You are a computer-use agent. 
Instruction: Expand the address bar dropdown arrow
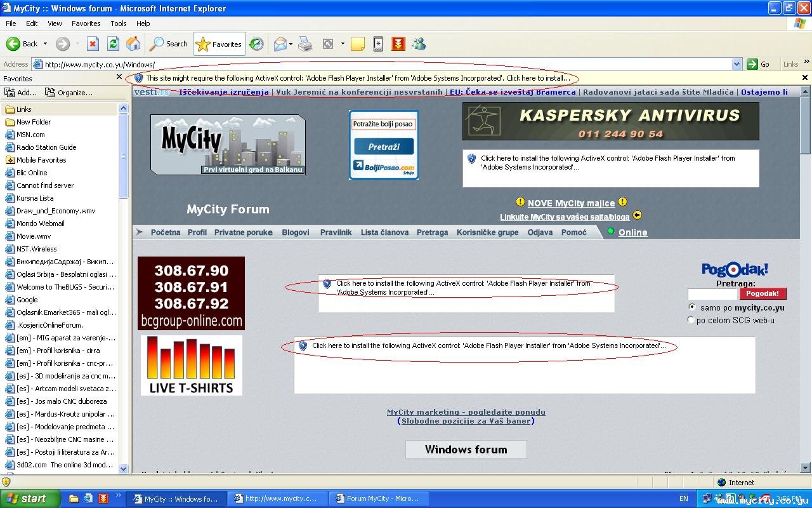(737, 64)
